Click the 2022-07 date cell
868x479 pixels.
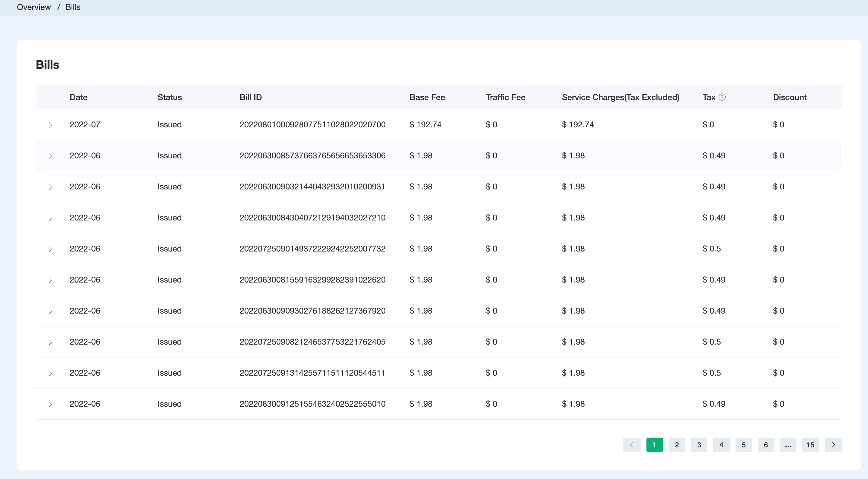[x=85, y=124]
